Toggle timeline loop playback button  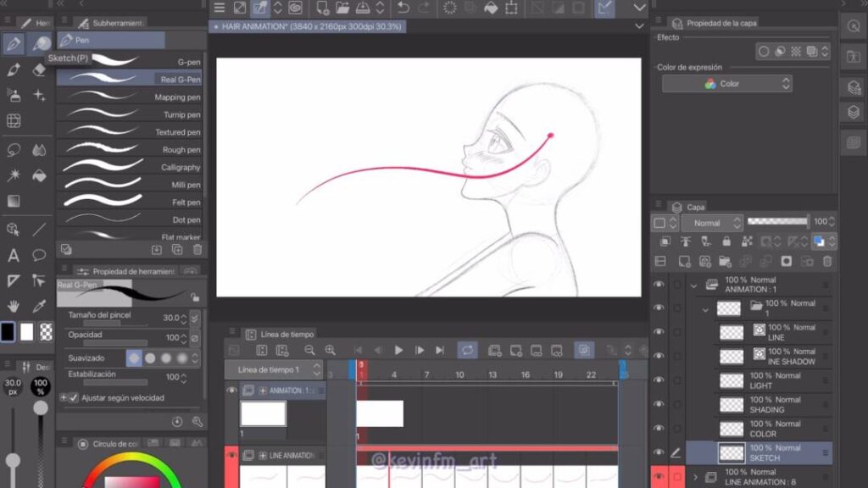point(467,350)
